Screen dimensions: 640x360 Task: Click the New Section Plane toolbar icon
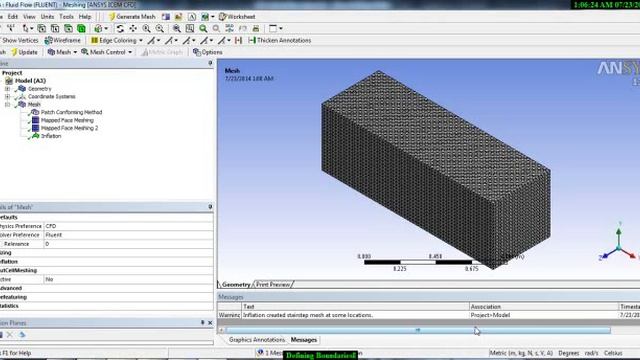pyautogui.click(x=166, y=17)
